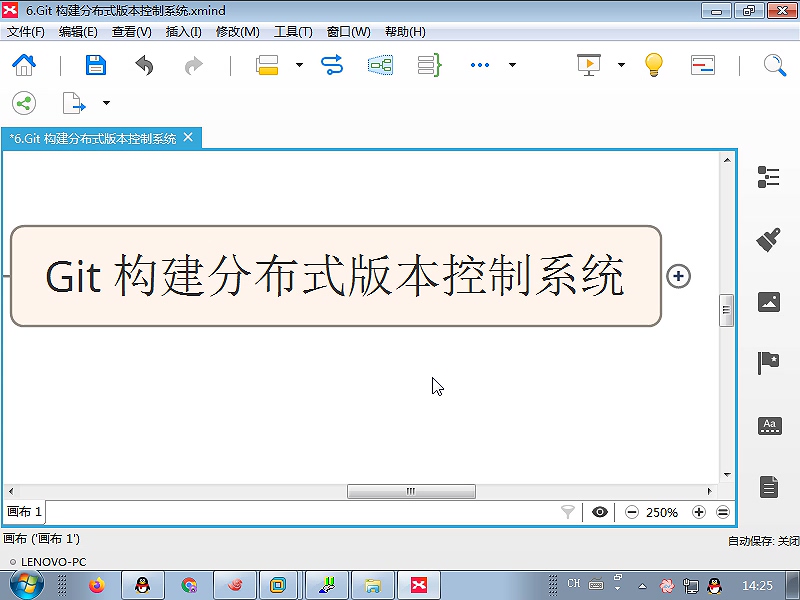
Task: Undo the last action
Action: tap(144, 65)
